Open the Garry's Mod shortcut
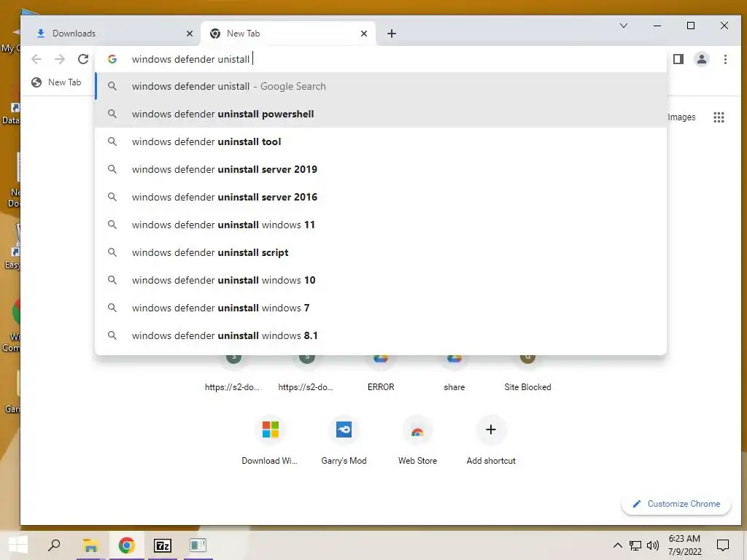Screen dimensions: 747x560 (x=344, y=439)
